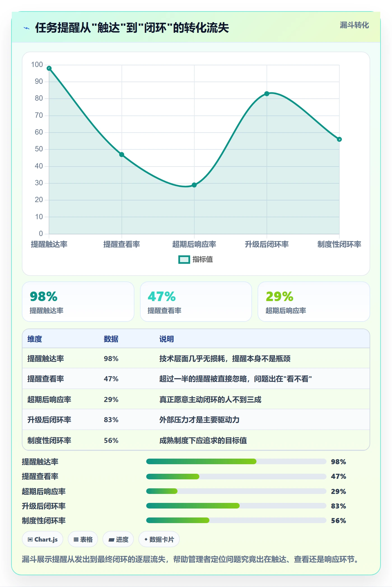Click the 制度性闭环率 progress bar at 56%

[236, 520]
